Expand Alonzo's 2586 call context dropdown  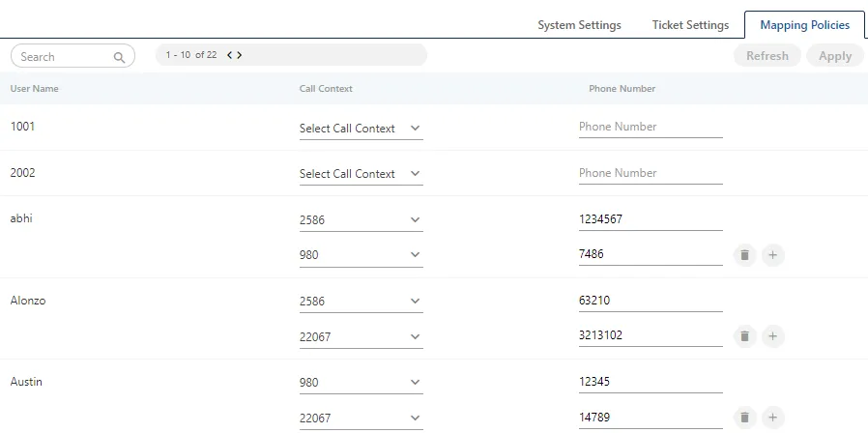point(361,302)
